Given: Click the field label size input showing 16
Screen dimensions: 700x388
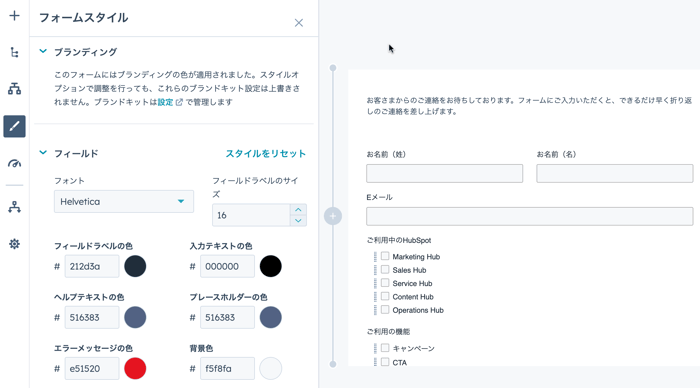Looking at the screenshot, I should pos(251,215).
